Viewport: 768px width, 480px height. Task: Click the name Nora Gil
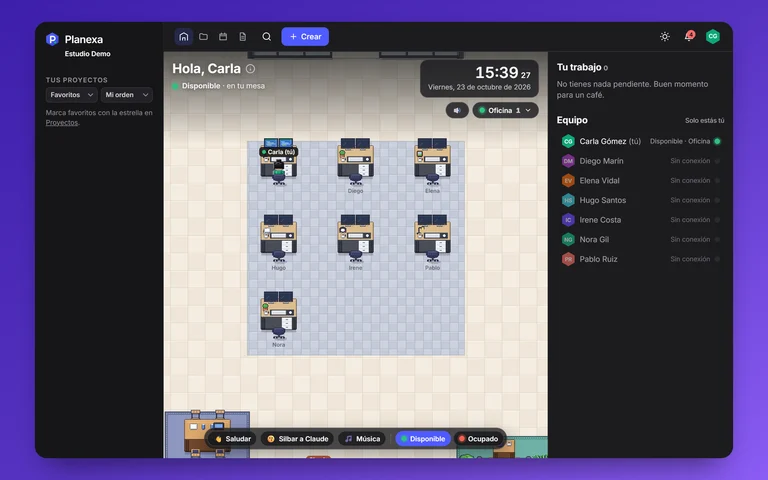click(x=594, y=239)
